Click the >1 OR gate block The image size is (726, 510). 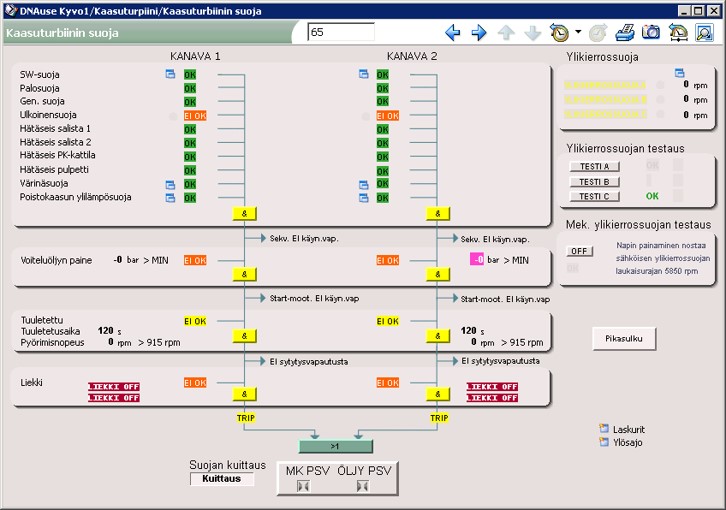point(336,446)
